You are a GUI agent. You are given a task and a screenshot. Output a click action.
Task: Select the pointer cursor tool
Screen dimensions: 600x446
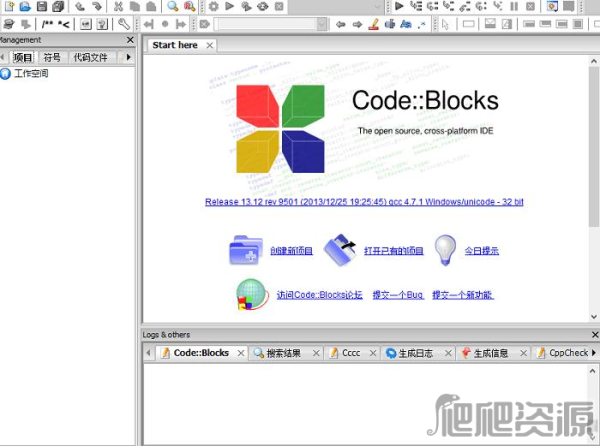[445, 24]
